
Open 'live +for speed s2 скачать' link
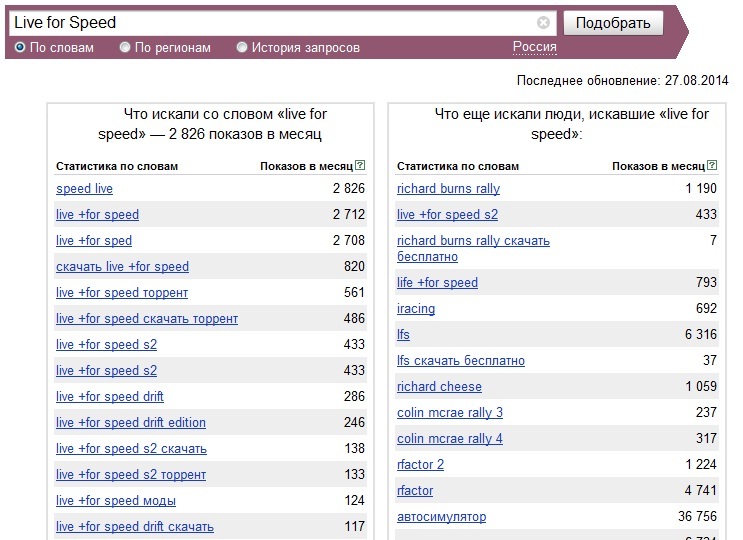131,449
